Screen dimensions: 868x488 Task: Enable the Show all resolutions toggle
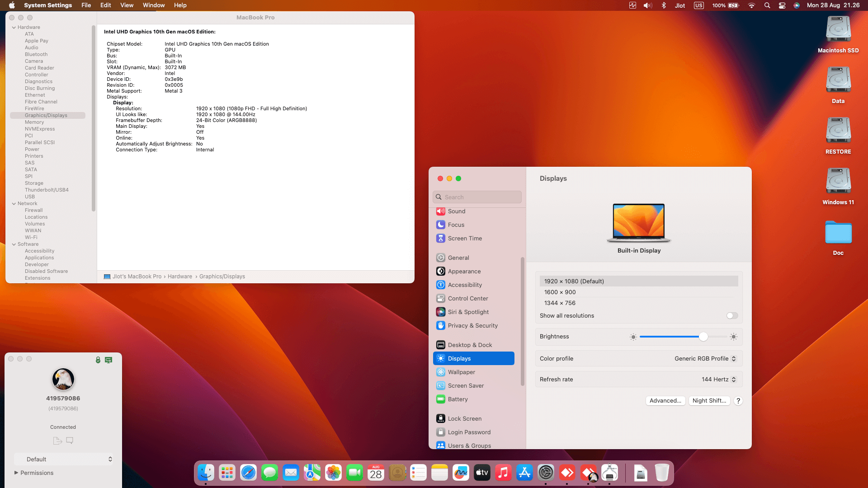[x=731, y=315]
